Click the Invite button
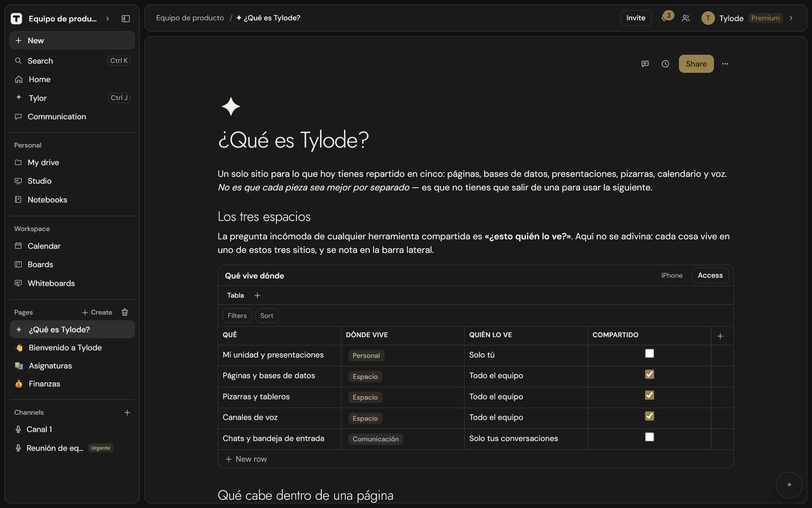This screenshot has width=812, height=508. (636, 18)
